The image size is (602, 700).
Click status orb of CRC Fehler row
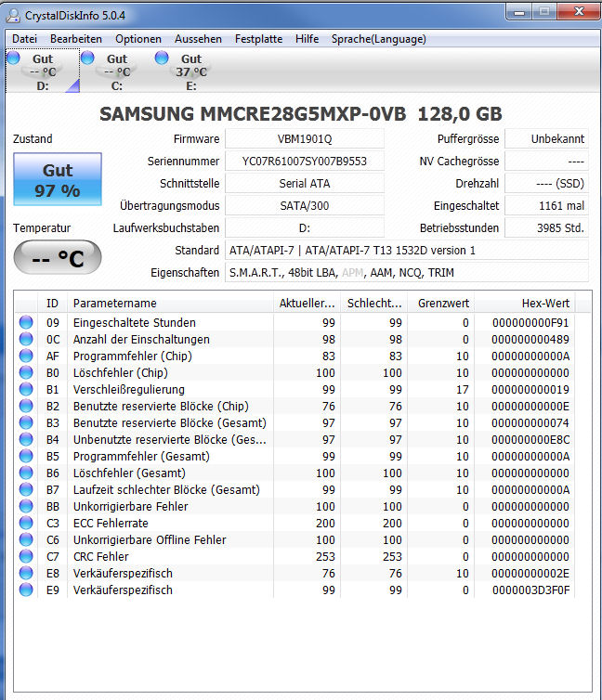point(26,556)
